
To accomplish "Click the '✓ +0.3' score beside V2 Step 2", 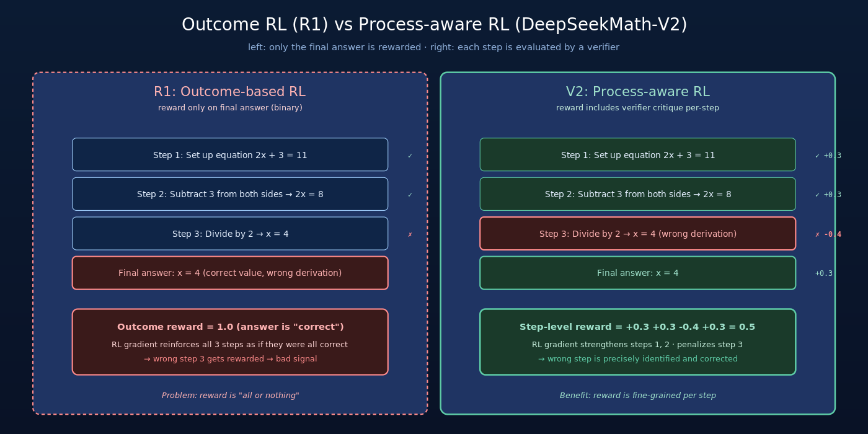I will click(x=828, y=195).
